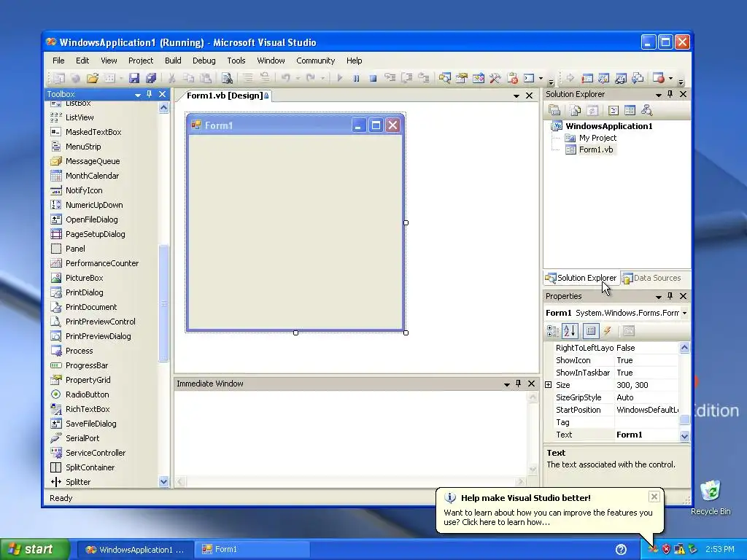Click the Immediate Window toolbar icon
Image resolution: width=747 pixels, height=560 pixels.
(x=529, y=78)
